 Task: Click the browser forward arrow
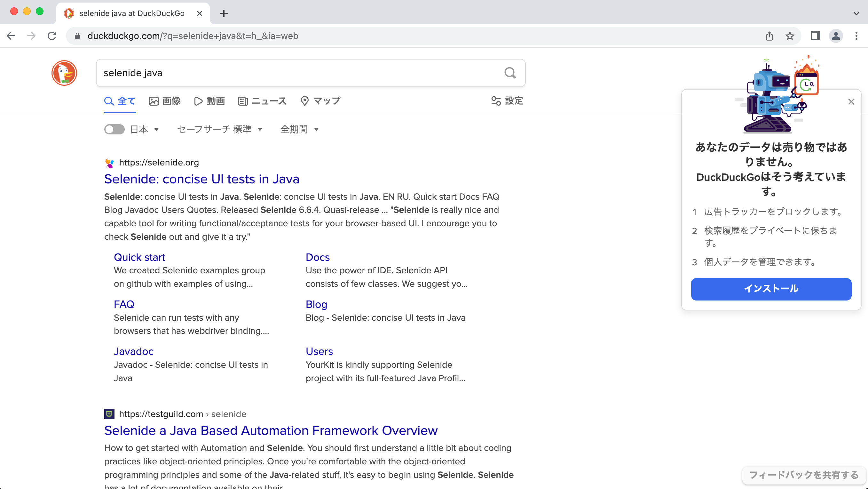31,36
